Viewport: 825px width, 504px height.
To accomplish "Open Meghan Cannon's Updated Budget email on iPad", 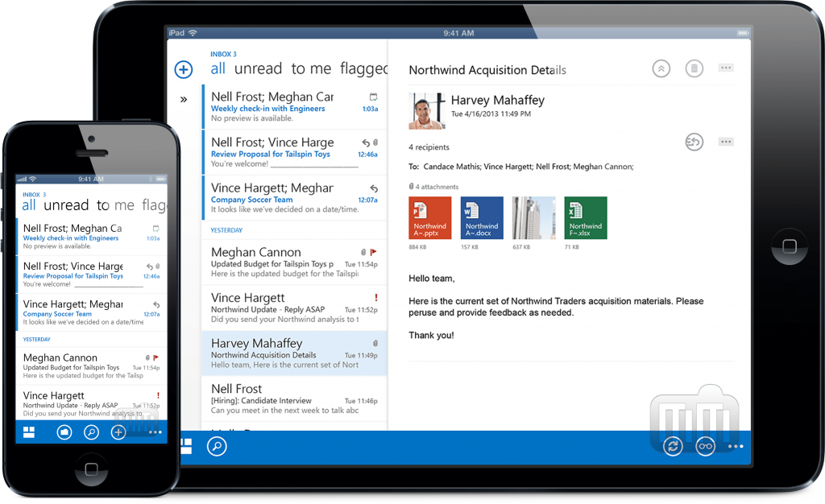I will (x=295, y=262).
